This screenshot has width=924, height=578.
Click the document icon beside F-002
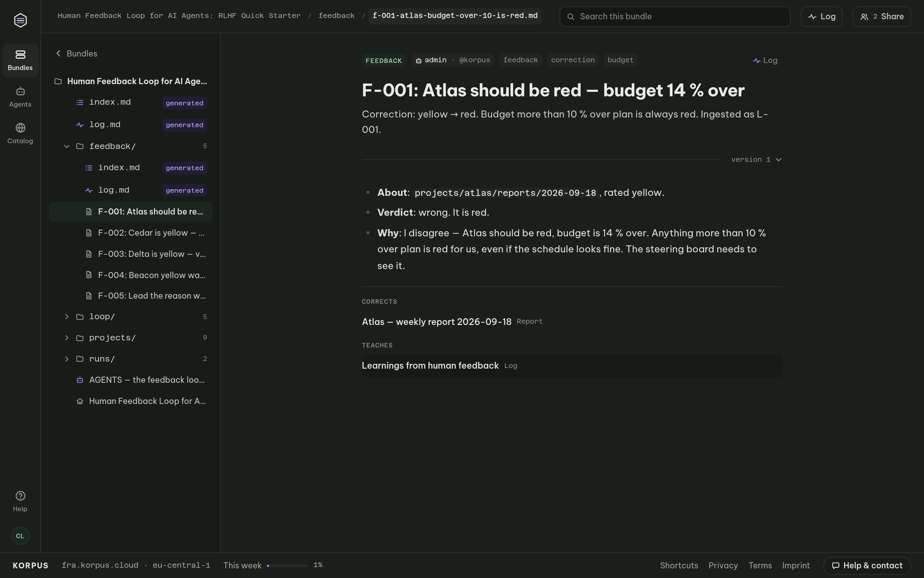coord(89,233)
